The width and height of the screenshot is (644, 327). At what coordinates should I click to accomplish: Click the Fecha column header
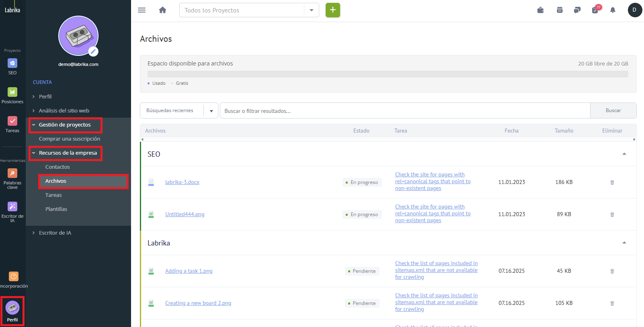click(512, 131)
